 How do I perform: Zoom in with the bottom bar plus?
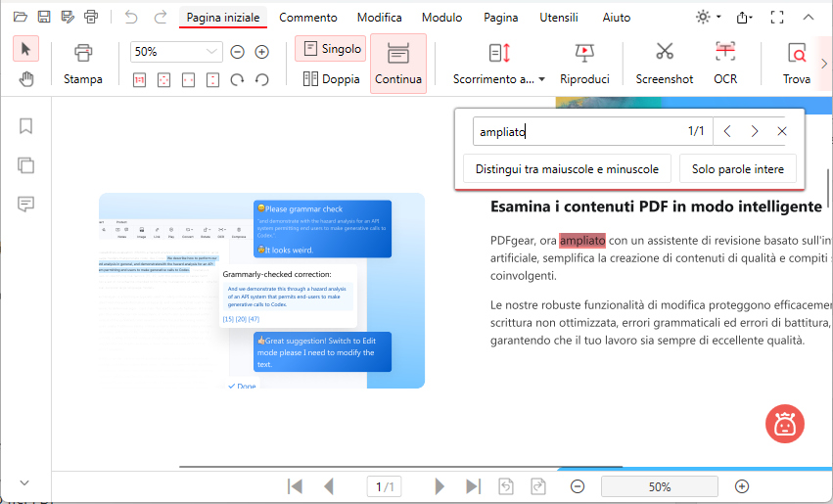(742, 486)
